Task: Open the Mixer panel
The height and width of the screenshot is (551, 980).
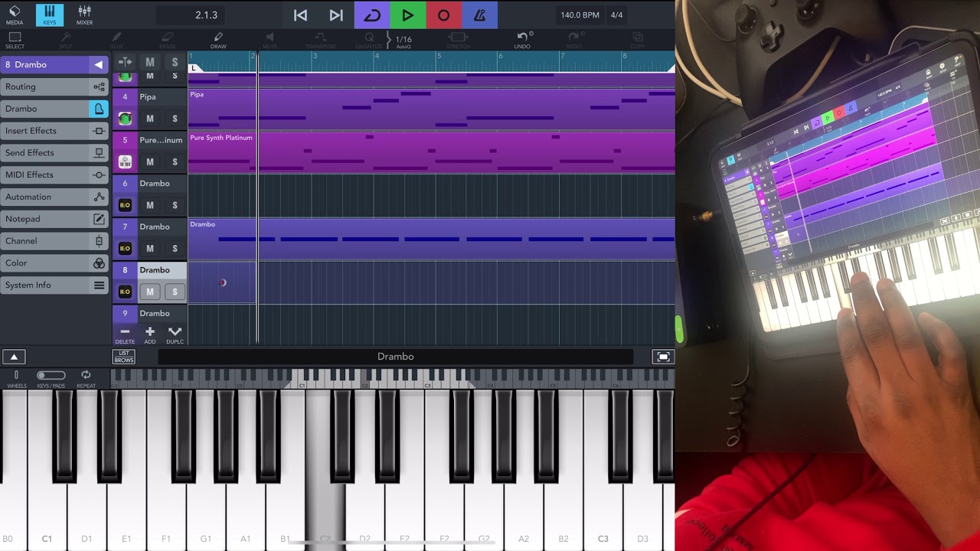Action: pyautogui.click(x=84, y=15)
